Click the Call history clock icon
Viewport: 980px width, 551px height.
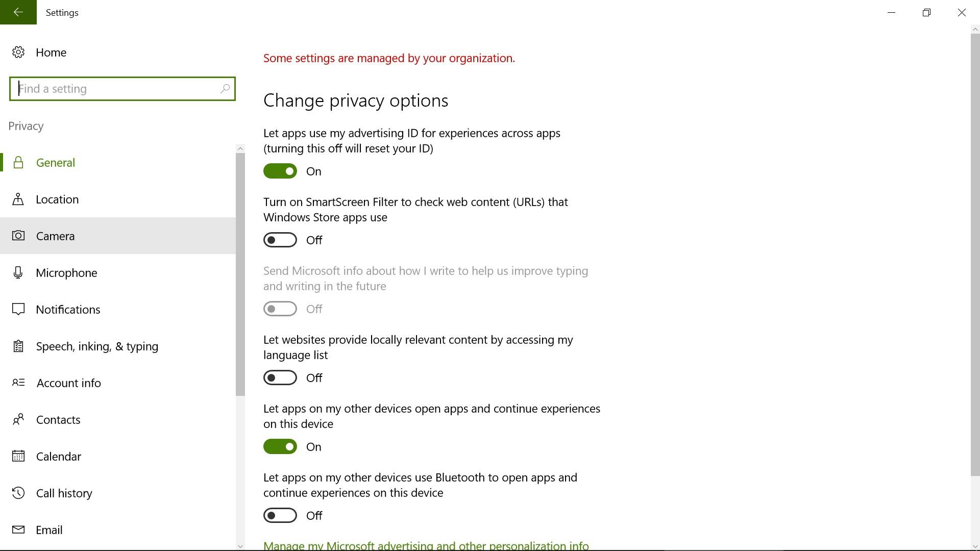pyautogui.click(x=18, y=493)
